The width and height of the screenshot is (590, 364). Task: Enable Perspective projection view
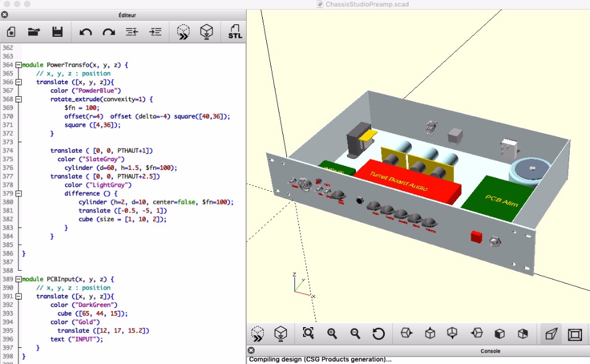pyautogui.click(x=551, y=333)
